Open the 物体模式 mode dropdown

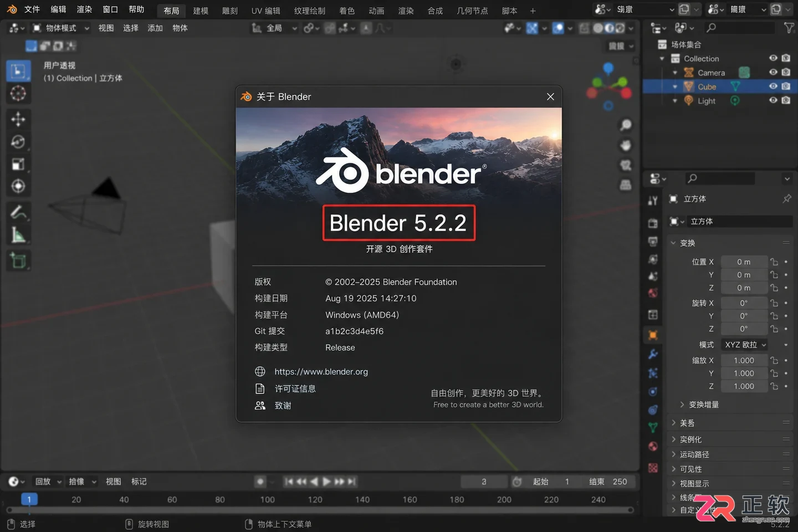[61, 28]
